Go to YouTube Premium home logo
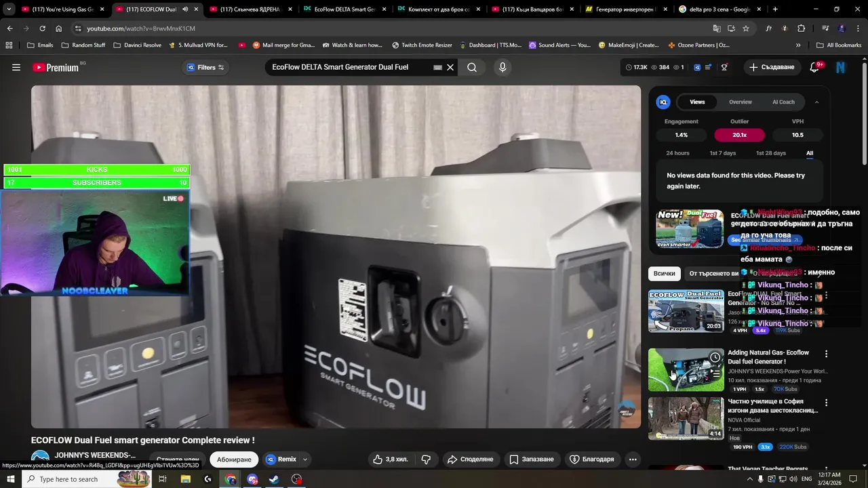 click(x=56, y=67)
